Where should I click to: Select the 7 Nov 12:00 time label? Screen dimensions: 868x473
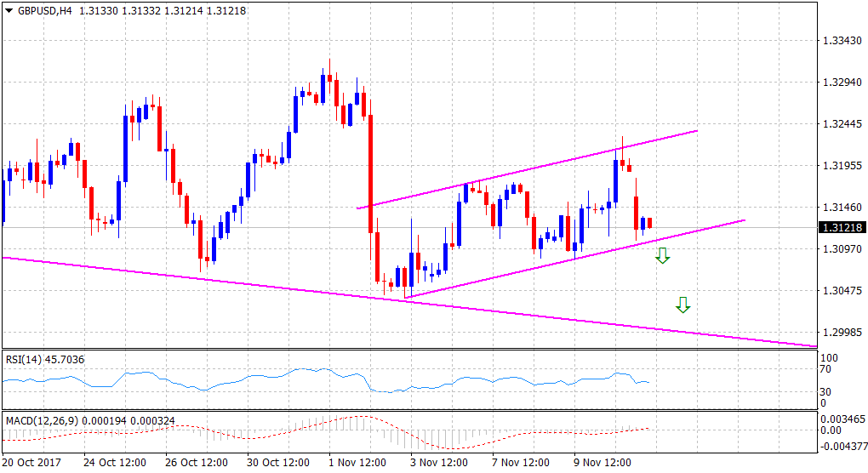coord(522,463)
